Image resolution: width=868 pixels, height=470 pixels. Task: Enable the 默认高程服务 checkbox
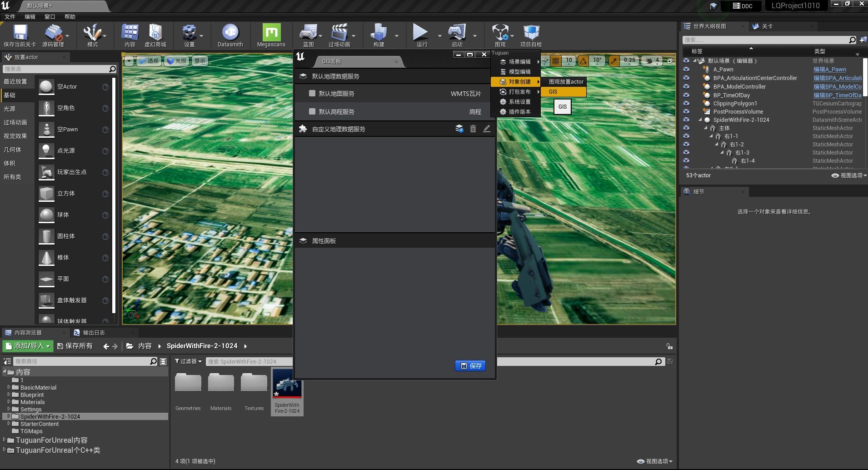[312, 112]
